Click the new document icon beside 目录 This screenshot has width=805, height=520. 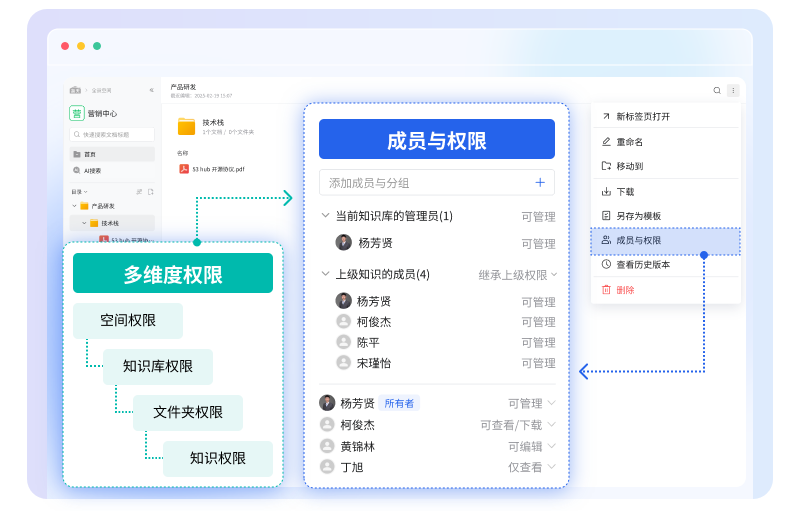pos(150,191)
